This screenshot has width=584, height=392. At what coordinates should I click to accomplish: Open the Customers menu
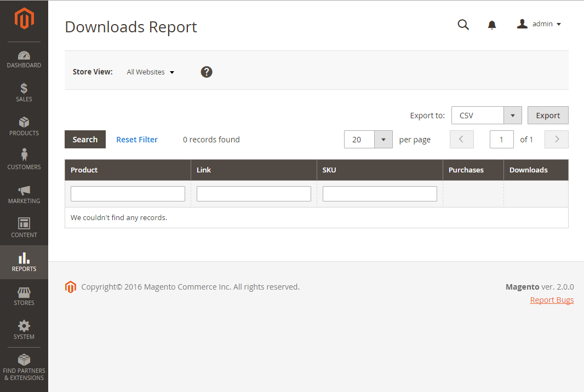(x=24, y=161)
